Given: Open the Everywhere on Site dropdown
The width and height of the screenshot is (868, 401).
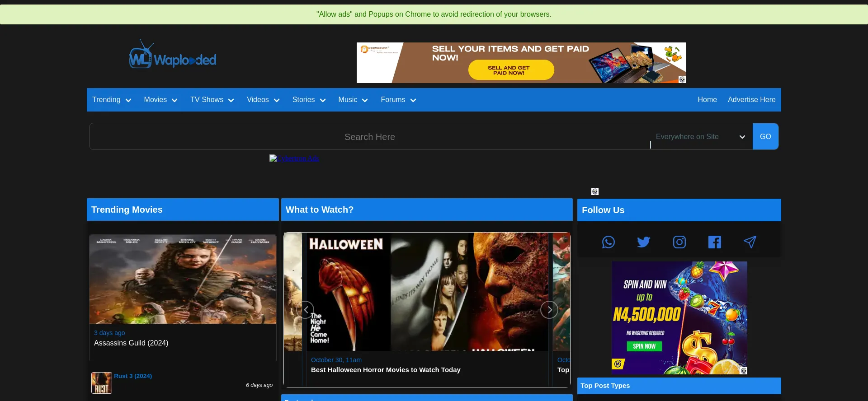Looking at the screenshot, I should 702,137.
